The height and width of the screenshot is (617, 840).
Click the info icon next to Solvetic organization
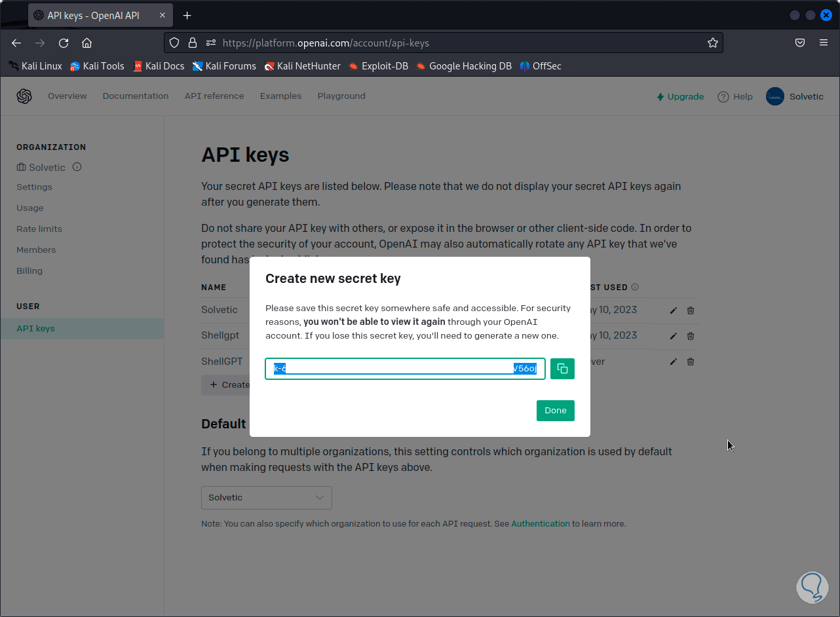pyautogui.click(x=77, y=167)
